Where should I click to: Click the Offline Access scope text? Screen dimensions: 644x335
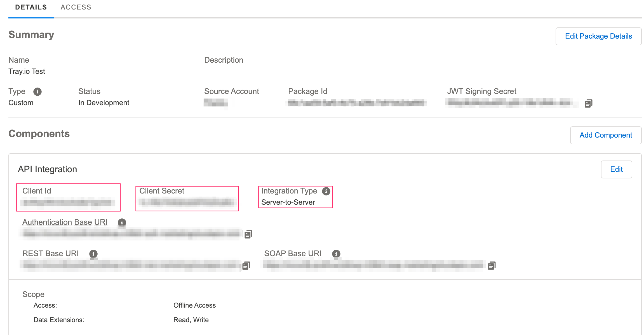coord(194,305)
